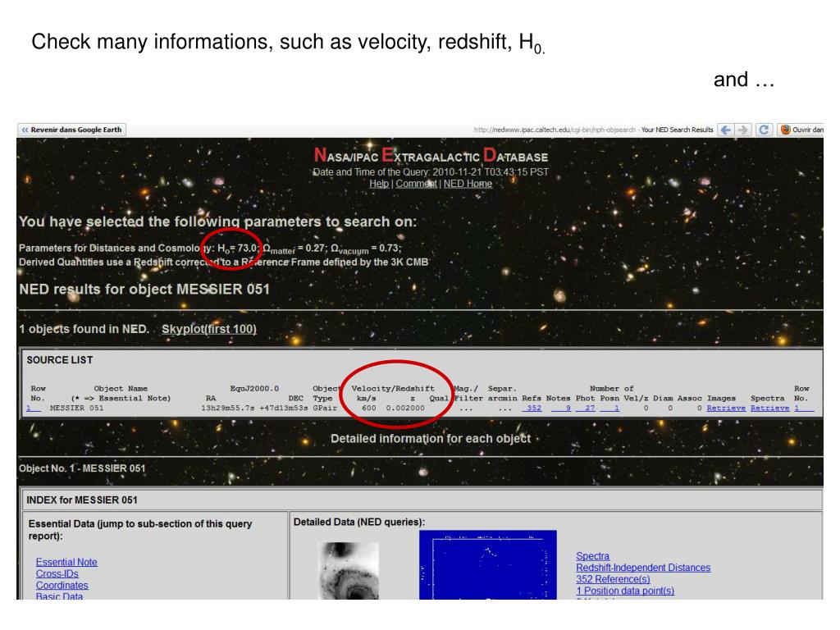This screenshot has width=840, height=630.
Task: Click the browser back arrow button
Action: tap(725, 130)
